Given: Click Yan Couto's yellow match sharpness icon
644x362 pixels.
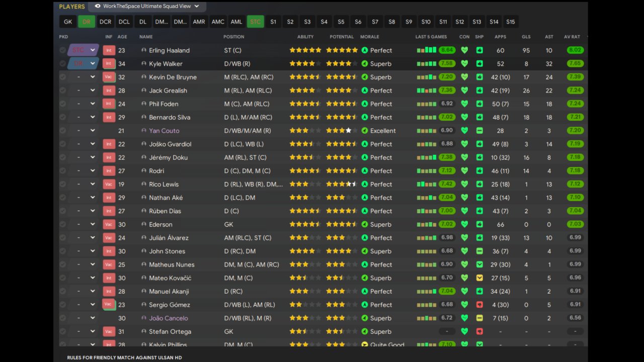Looking at the screenshot, I should pos(479,131).
